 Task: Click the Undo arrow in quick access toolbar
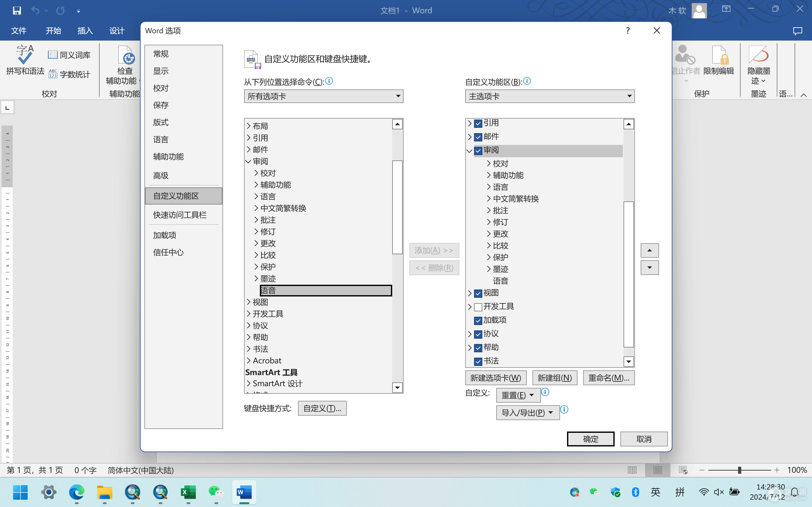pos(35,11)
